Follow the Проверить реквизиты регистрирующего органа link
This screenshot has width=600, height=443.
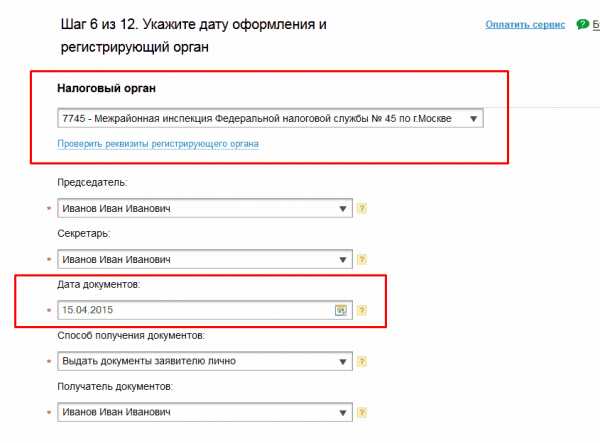point(159,144)
